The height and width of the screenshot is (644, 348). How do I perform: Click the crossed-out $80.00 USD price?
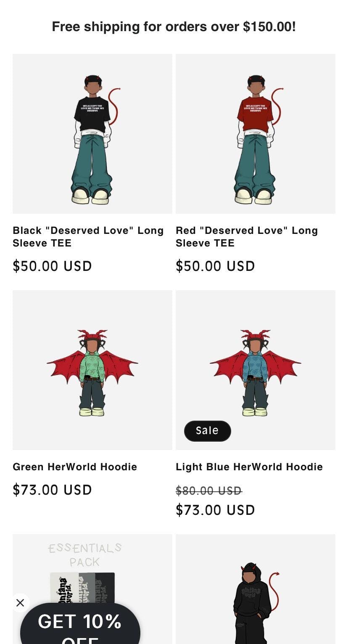click(208, 491)
